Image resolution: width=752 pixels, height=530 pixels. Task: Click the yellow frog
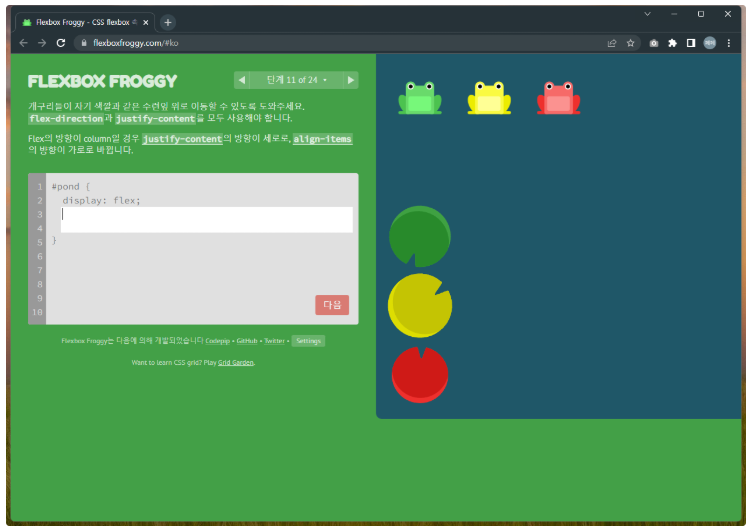489,98
